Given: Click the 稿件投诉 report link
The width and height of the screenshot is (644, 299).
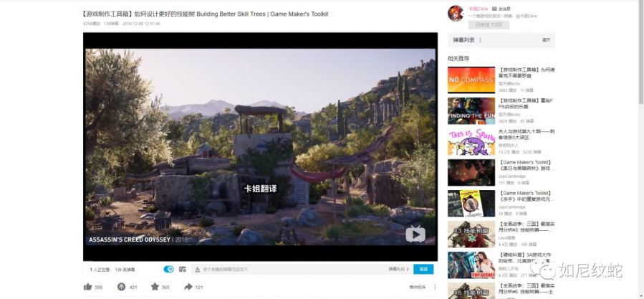Looking at the screenshot, I should [x=418, y=287].
